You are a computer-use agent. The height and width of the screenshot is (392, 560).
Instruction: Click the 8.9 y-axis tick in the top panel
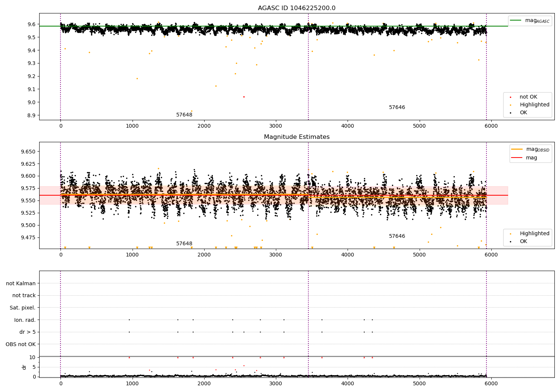coord(31,115)
